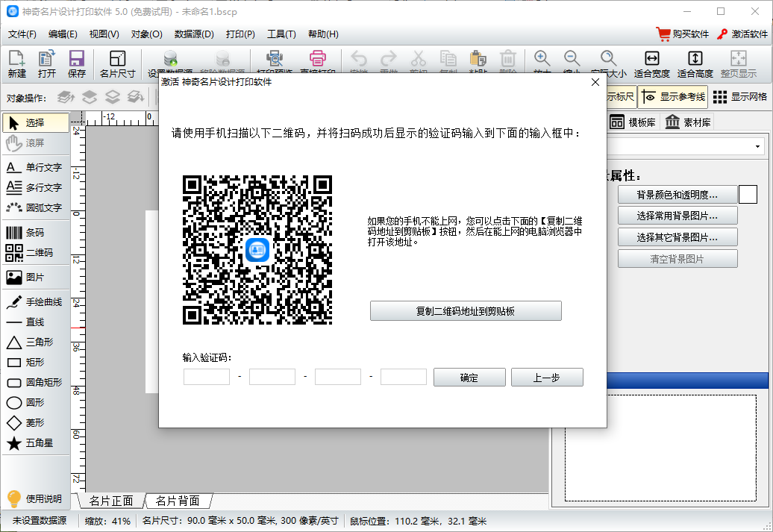773x532 pixels.
Task: Click background color and transparency (背景颜色和透明度) button
Action: coord(677,195)
